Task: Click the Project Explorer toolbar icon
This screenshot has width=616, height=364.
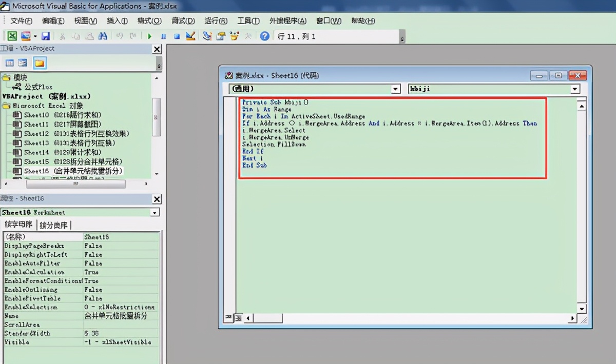Action: (207, 36)
